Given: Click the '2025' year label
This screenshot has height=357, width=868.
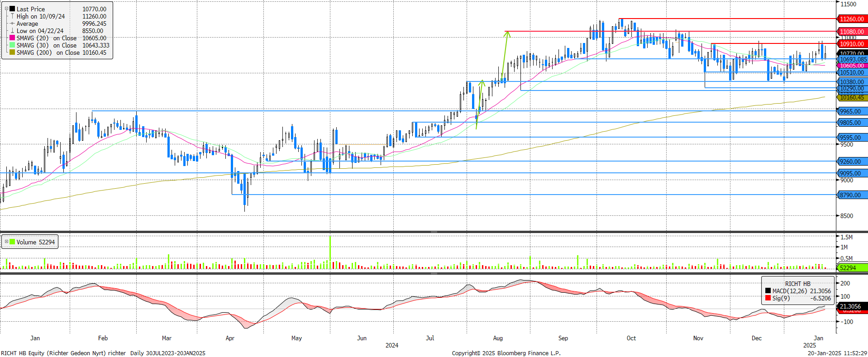Looking at the screenshot, I should [810, 345].
